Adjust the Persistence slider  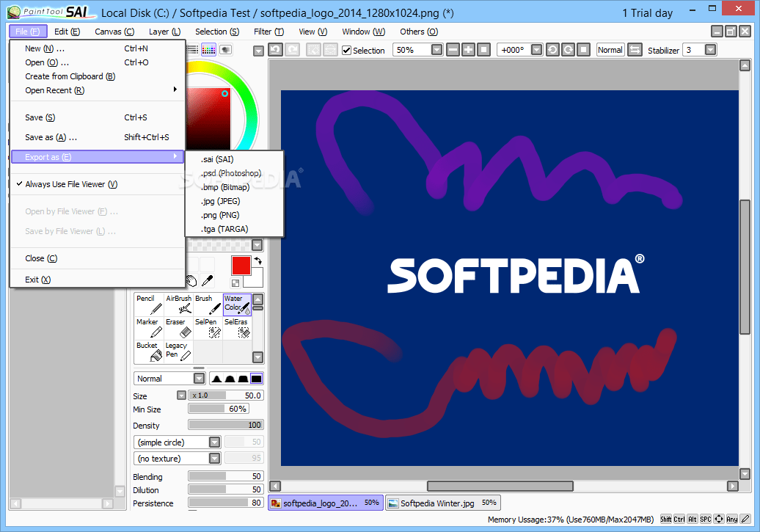[225, 503]
